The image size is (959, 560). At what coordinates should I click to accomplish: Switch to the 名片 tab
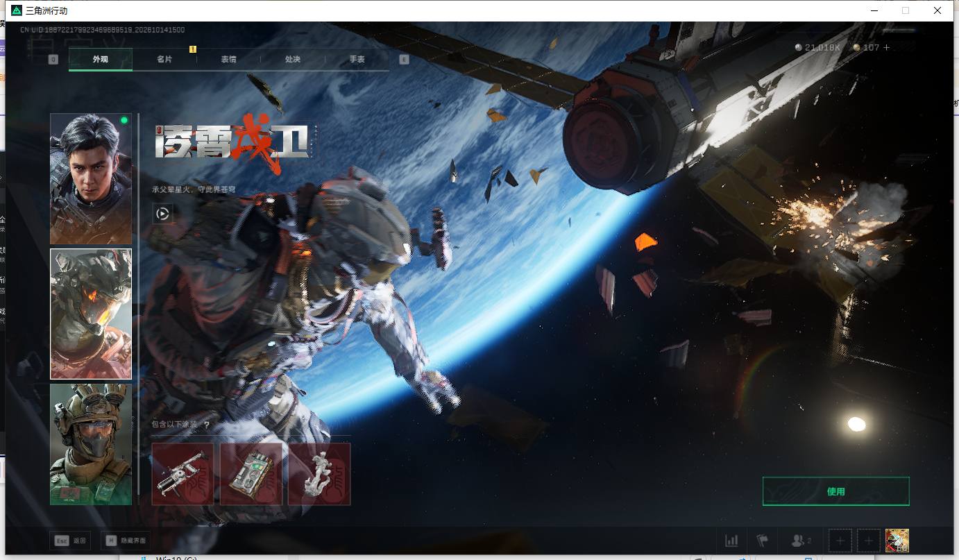(164, 60)
